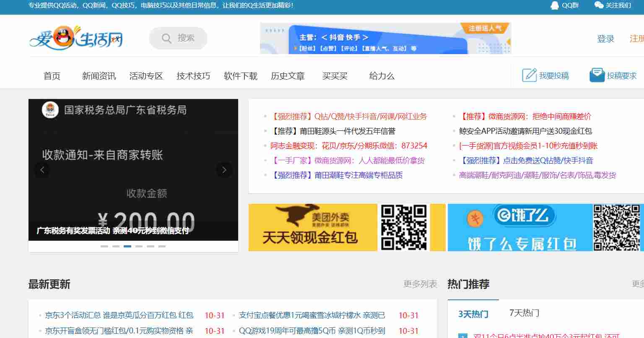Open 【强烈推荐】莆田潮鞋专注高端 link
644x338 pixels.
pyautogui.click(x=337, y=175)
